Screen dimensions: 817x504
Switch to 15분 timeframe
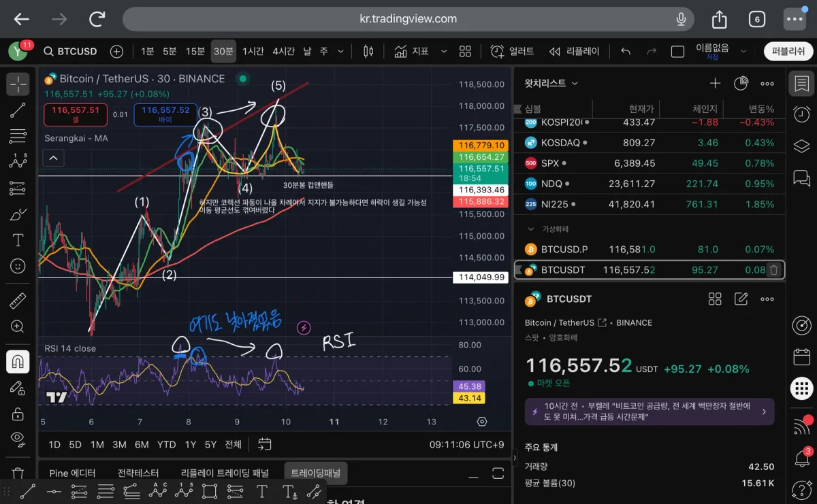(x=195, y=51)
